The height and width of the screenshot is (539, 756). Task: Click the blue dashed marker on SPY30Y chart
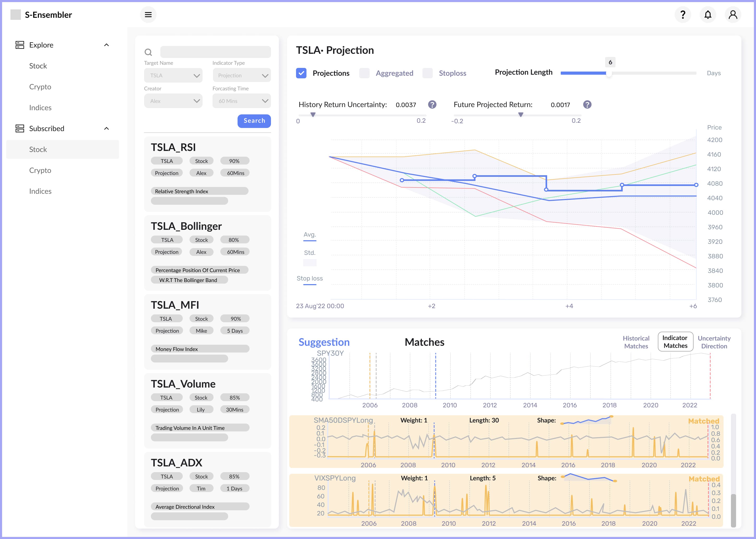point(435,376)
